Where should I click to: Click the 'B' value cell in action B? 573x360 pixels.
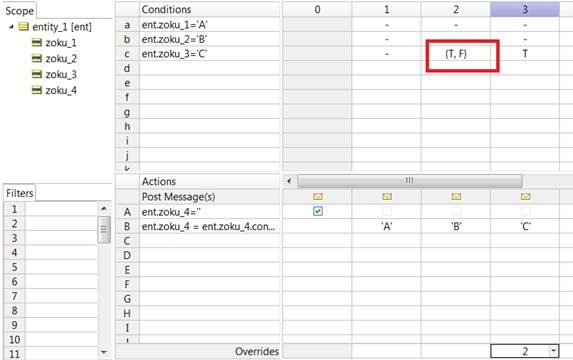456,227
